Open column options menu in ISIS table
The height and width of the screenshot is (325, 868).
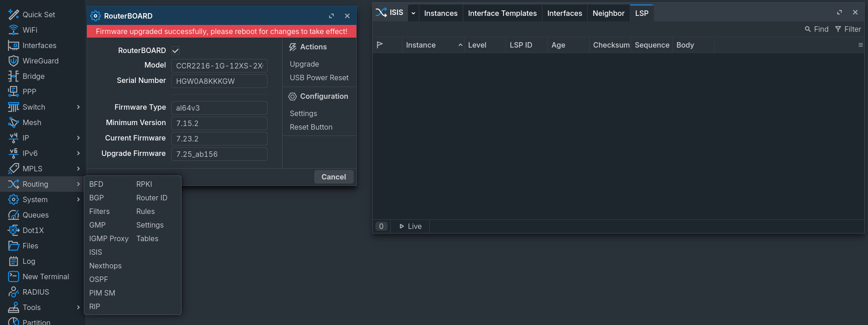point(860,45)
